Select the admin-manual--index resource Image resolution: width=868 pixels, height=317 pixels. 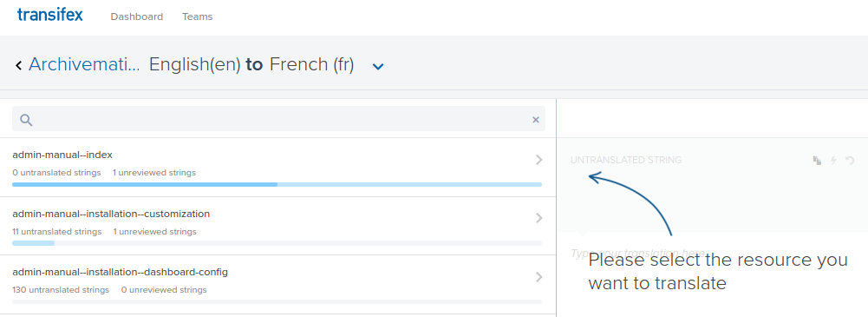(x=277, y=167)
